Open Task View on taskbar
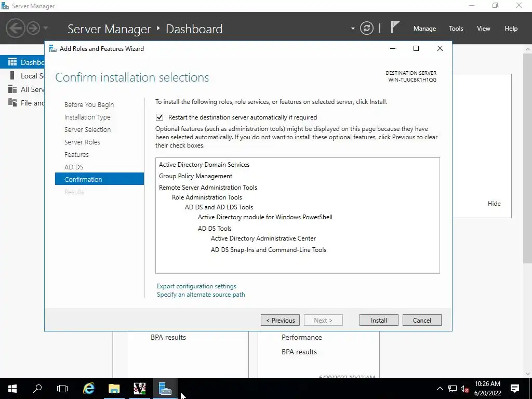The height and width of the screenshot is (399, 532). pyautogui.click(x=62, y=389)
